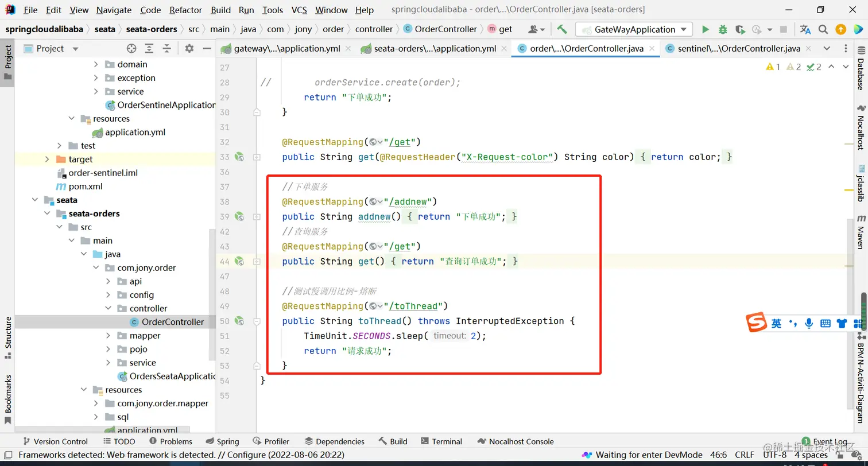
Task: Expand the mapper package in the tree
Action: tap(108, 336)
